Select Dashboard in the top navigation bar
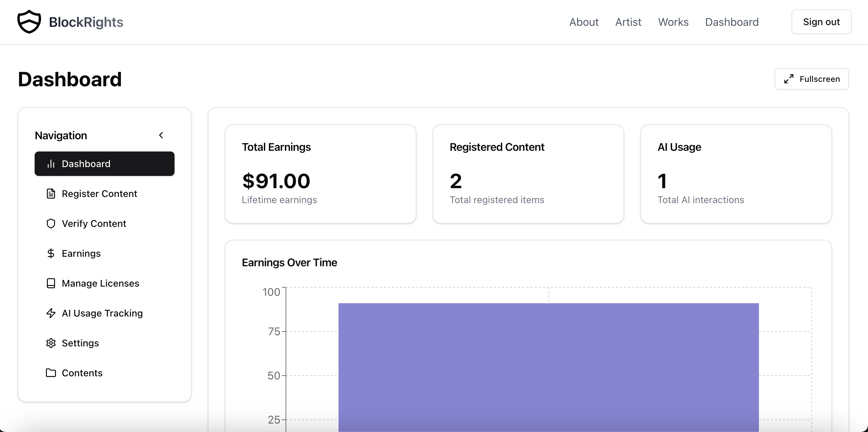 [731, 22]
